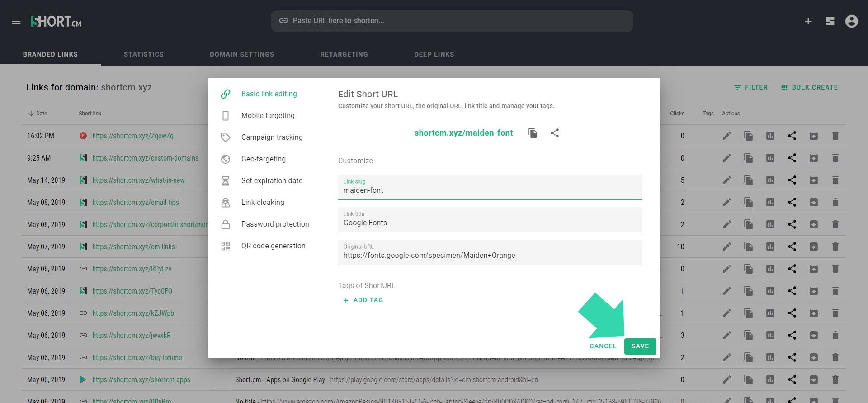Image resolution: width=868 pixels, height=403 pixels.
Task: Click the Original URL field
Action: click(x=490, y=252)
